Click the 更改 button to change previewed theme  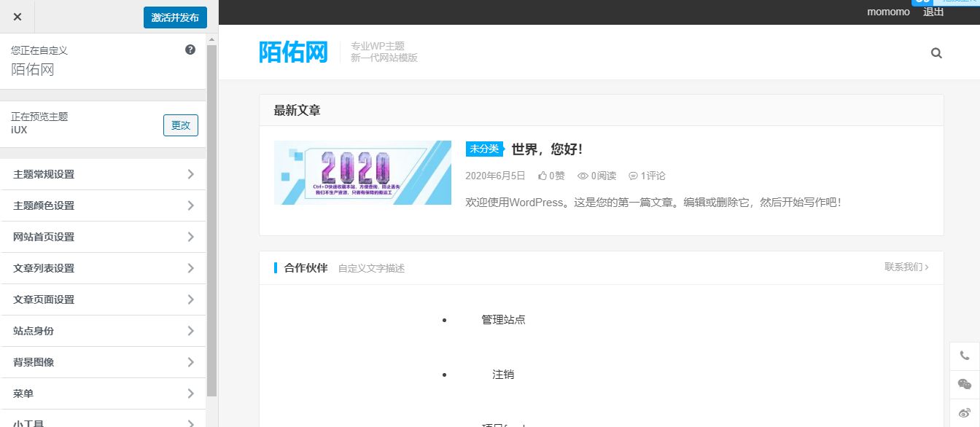180,125
